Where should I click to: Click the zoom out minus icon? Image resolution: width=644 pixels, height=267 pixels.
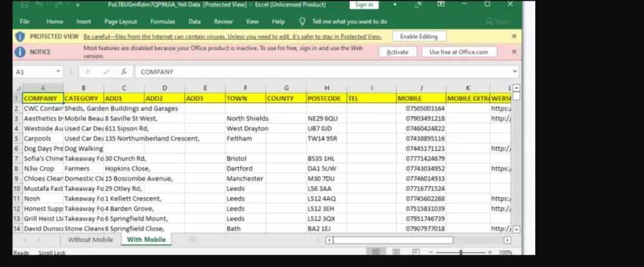[x=431, y=252]
